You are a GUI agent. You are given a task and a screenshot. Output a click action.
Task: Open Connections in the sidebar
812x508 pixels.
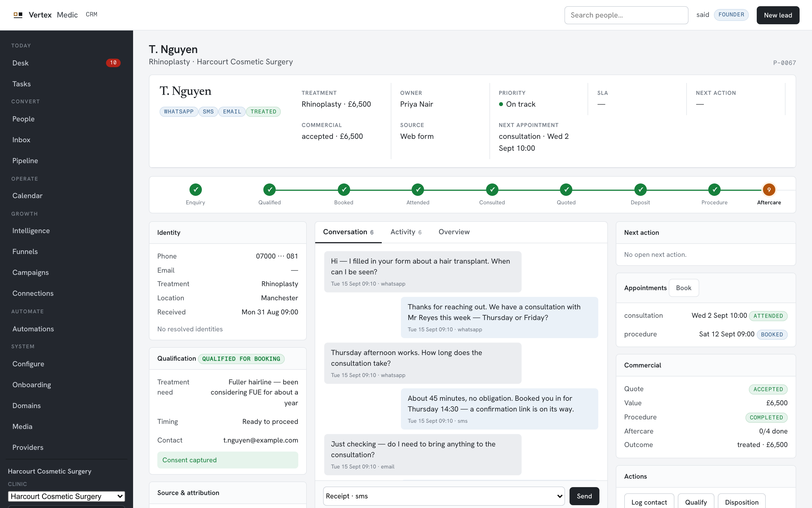click(67, 293)
